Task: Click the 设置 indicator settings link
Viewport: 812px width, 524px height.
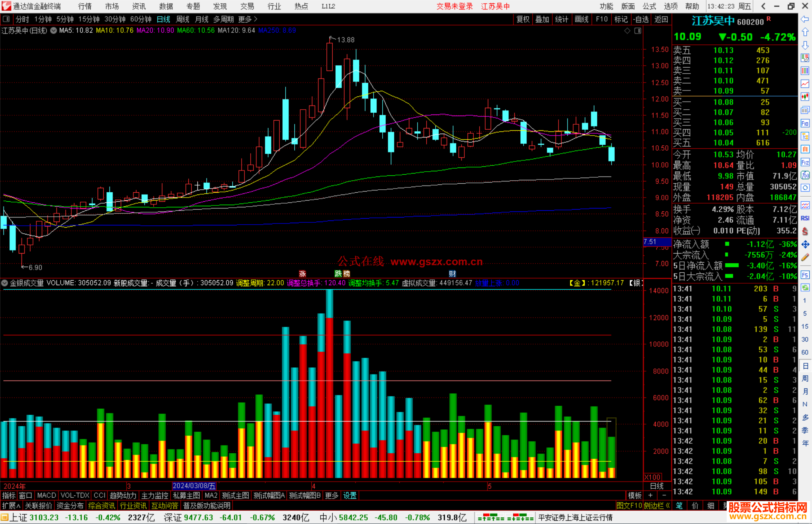Action: click(x=350, y=495)
